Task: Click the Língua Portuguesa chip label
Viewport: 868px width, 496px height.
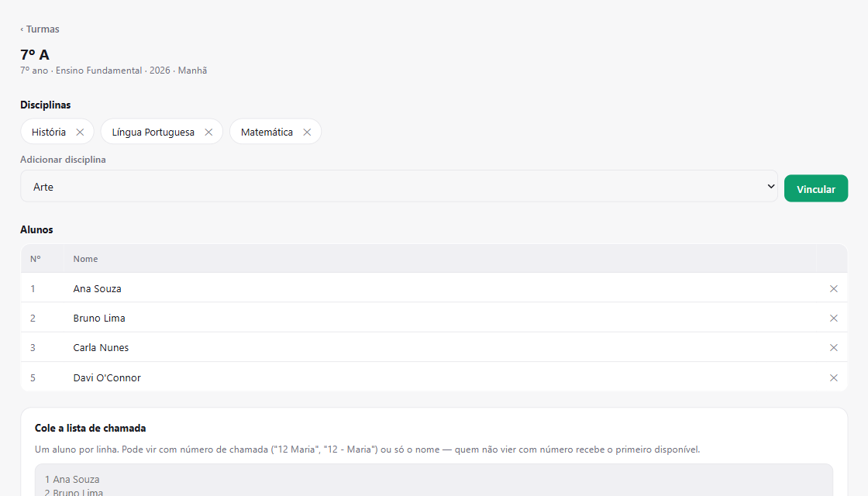Action: tap(153, 132)
